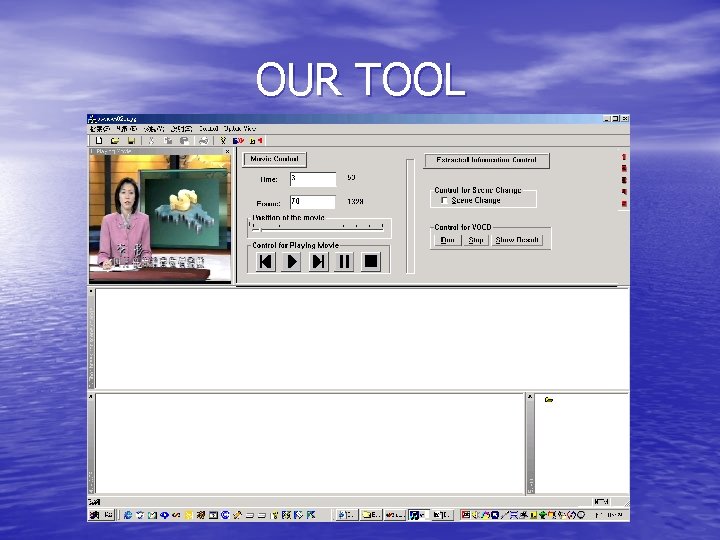Click the Copy toolbar icon
This screenshot has width=720, height=540.
click(168, 141)
